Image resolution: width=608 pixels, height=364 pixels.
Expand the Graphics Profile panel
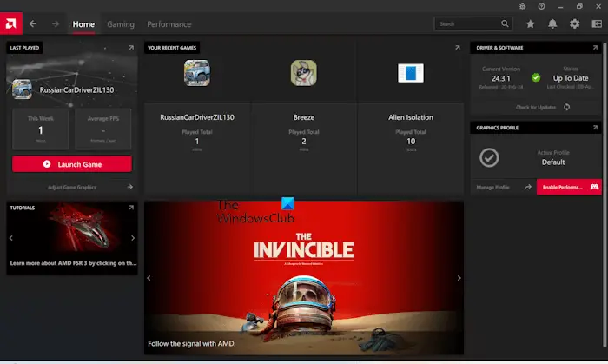595,128
